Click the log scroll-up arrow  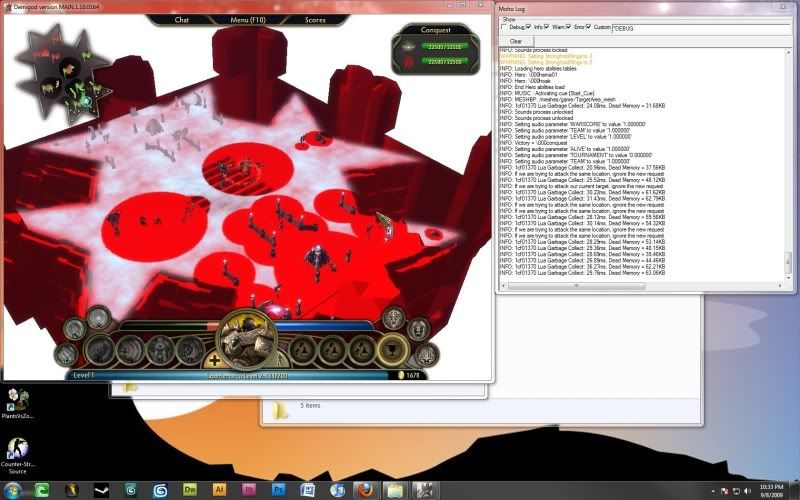click(x=788, y=52)
